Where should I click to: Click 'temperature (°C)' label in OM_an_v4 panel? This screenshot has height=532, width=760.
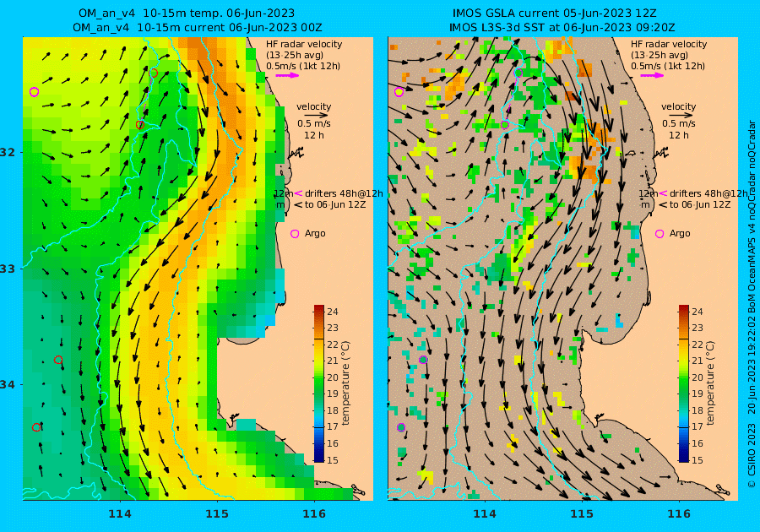tap(345, 383)
